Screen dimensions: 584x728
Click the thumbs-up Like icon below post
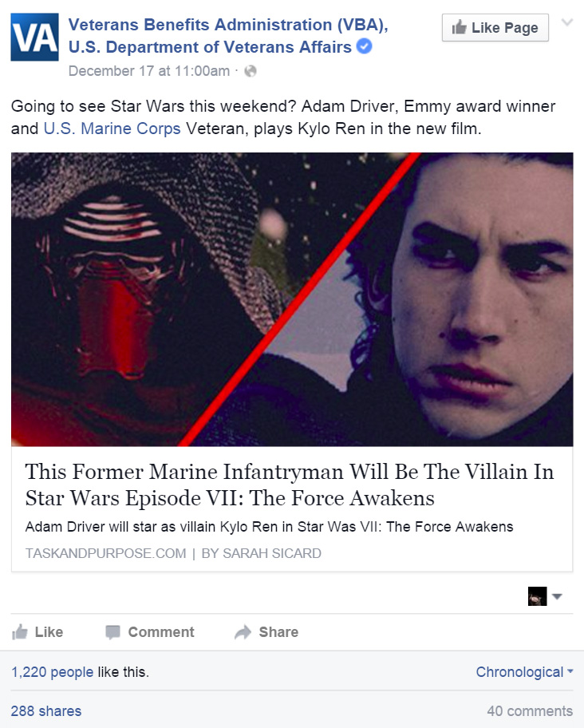pyautogui.click(x=20, y=632)
